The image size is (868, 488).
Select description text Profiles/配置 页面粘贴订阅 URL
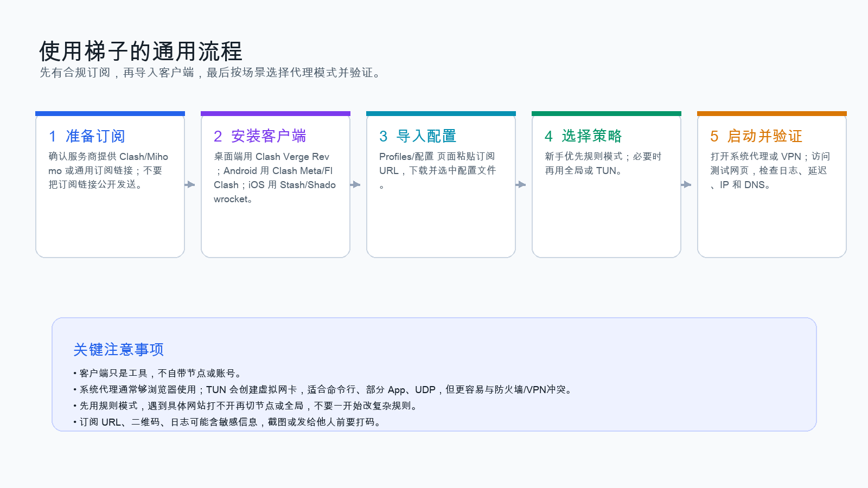click(x=437, y=170)
